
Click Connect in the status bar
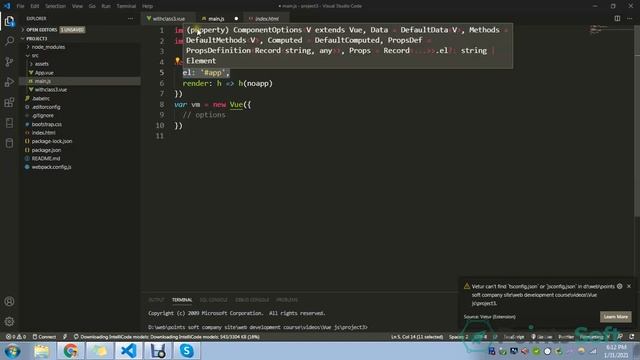coord(44,337)
